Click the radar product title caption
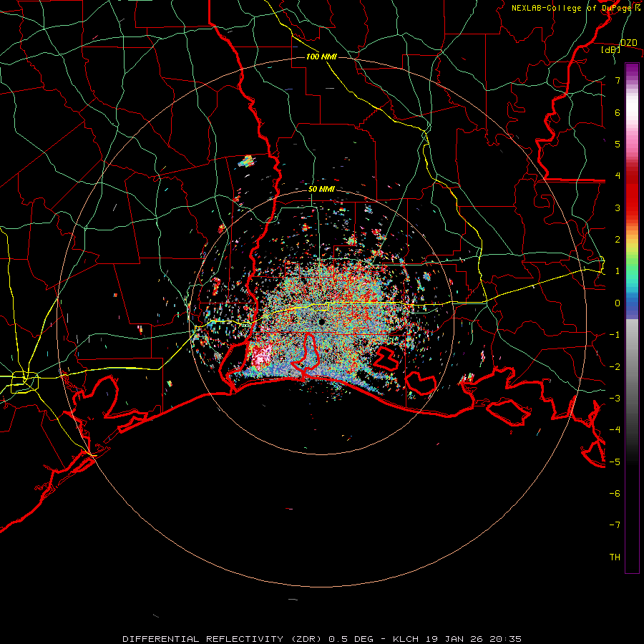 (322, 639)
